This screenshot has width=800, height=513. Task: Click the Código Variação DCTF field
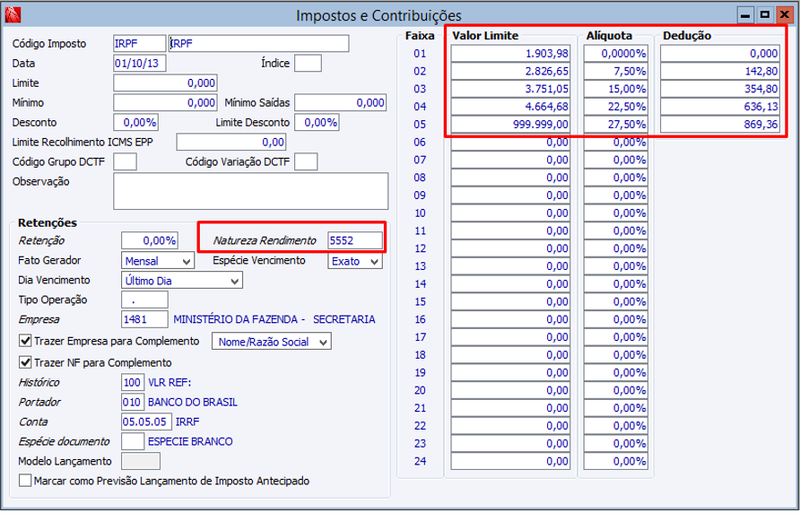click(306, 162)
